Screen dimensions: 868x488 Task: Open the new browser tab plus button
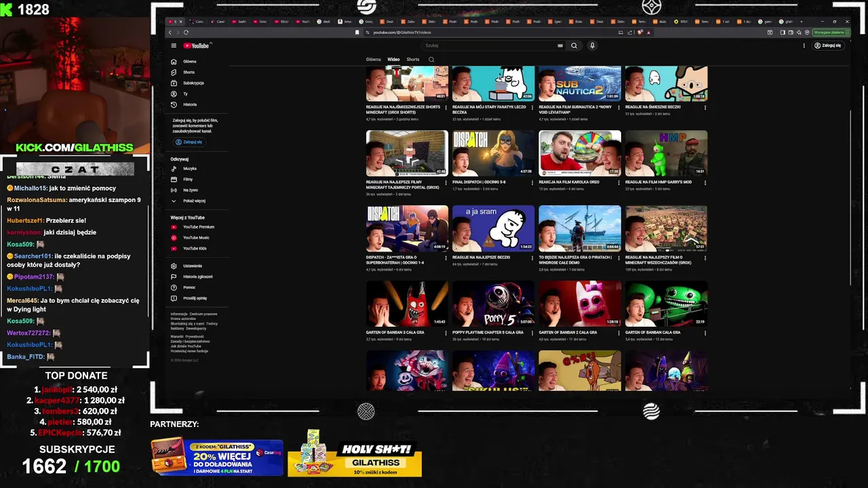pos(801,22)
